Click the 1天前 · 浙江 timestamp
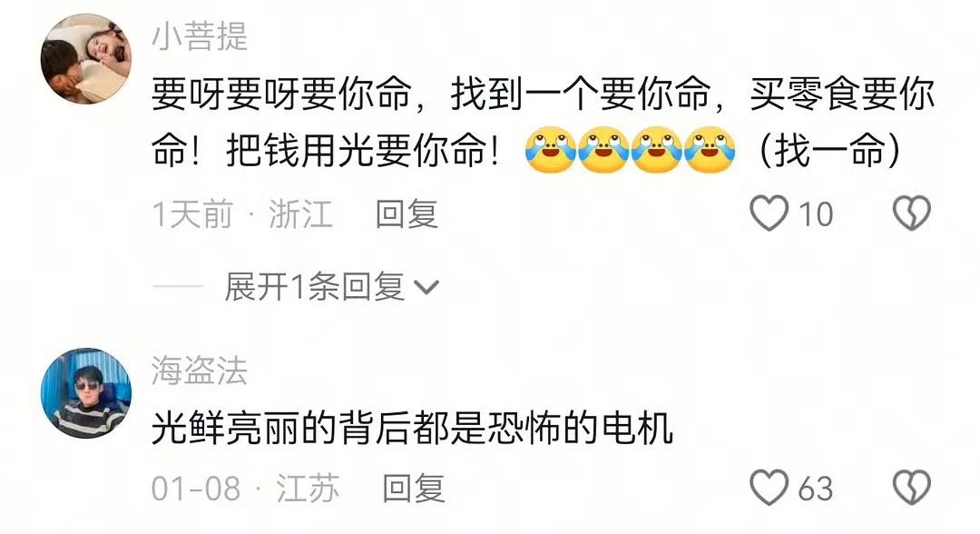This screenshot has width=980, height=534. pyautogui.click(x=242, y=213)
